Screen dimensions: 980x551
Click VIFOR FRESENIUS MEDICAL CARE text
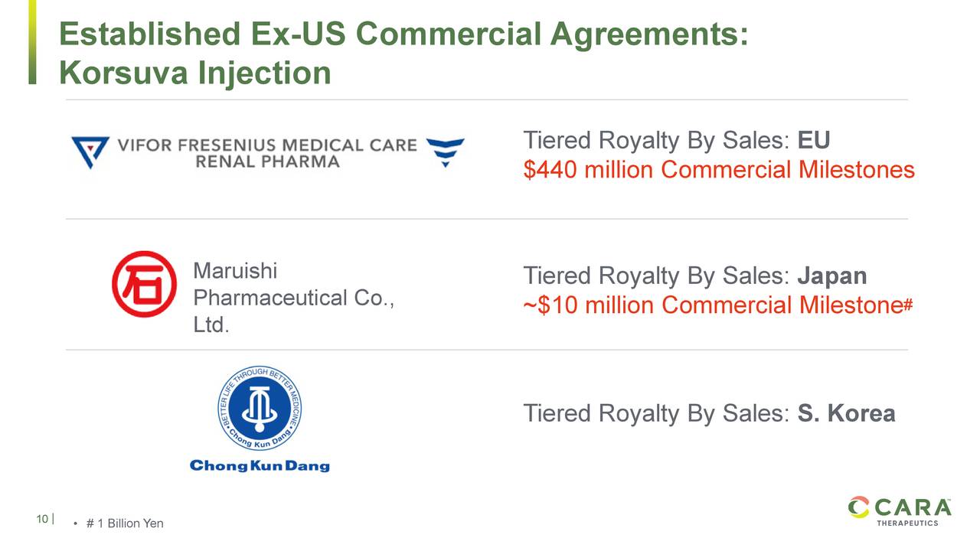(267, 145)
